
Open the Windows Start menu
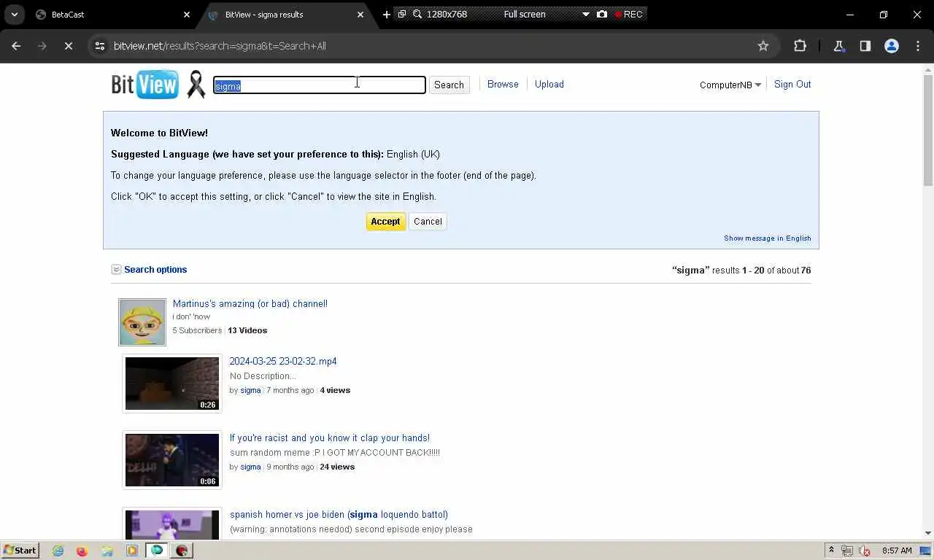click(x=20, y=551)
